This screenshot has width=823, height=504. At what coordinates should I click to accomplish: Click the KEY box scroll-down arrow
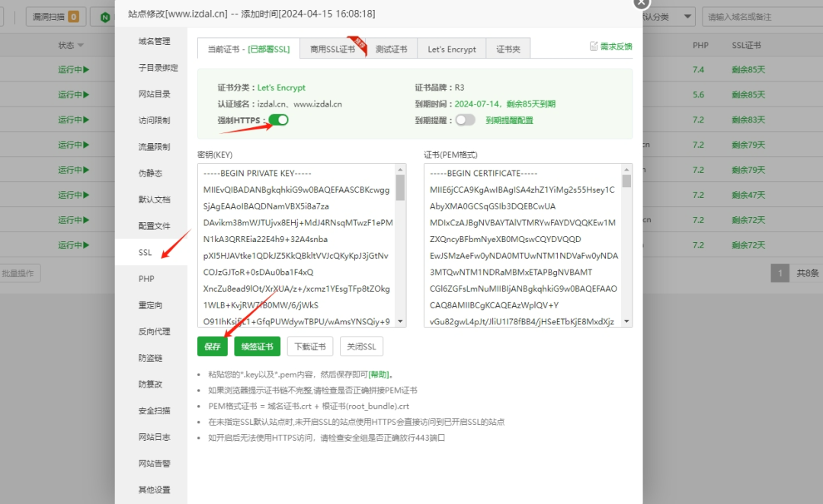pyautogui.click(x=401, y=321)
